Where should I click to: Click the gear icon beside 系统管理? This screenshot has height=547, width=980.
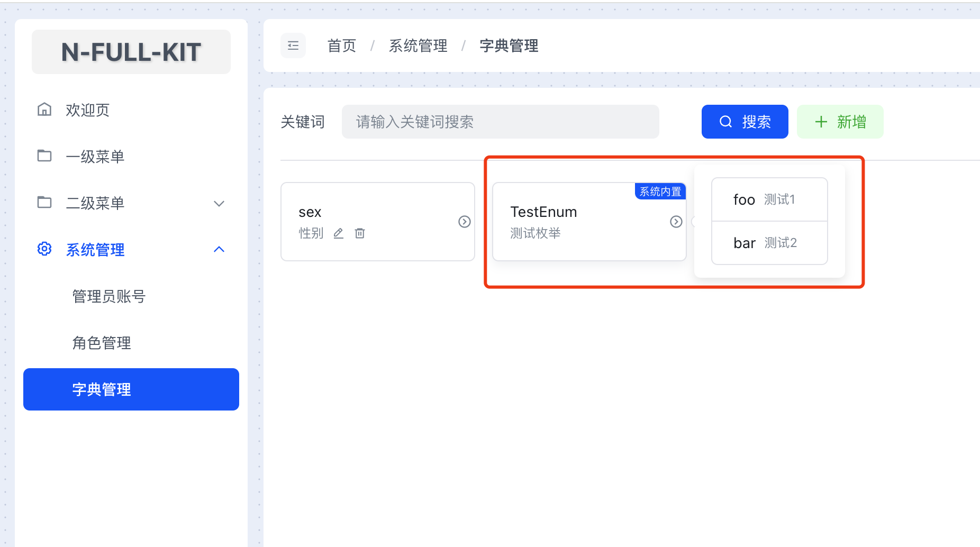tap(44, 249)
